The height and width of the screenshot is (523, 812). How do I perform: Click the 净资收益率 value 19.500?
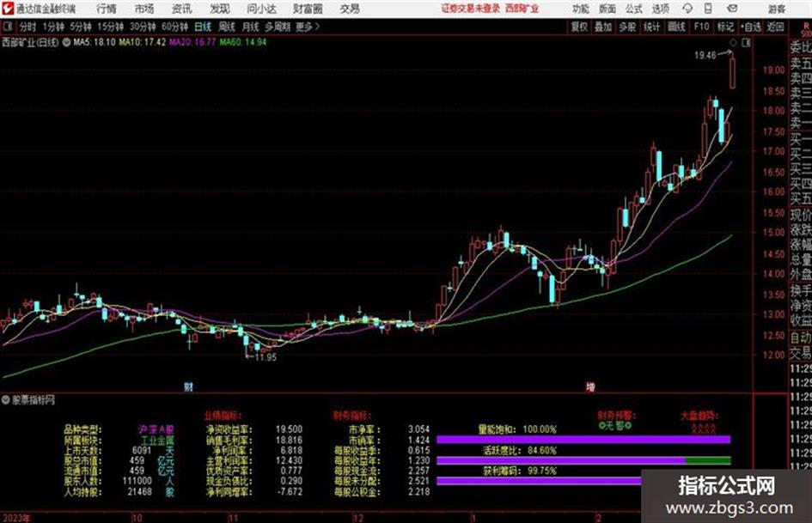289,429
